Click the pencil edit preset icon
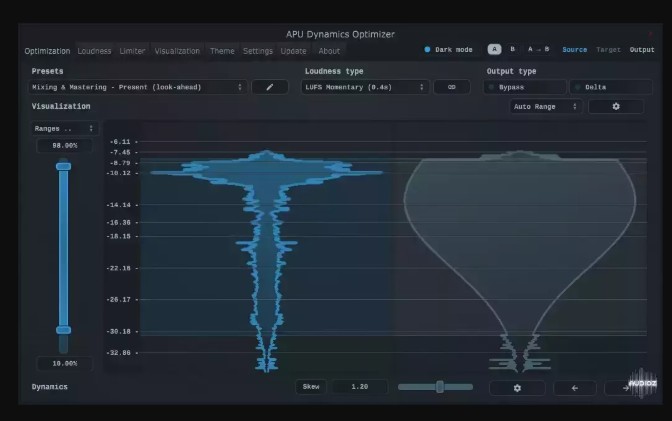Image resolution: width=672 pixels, height=421 pixels. click(269, 87)
